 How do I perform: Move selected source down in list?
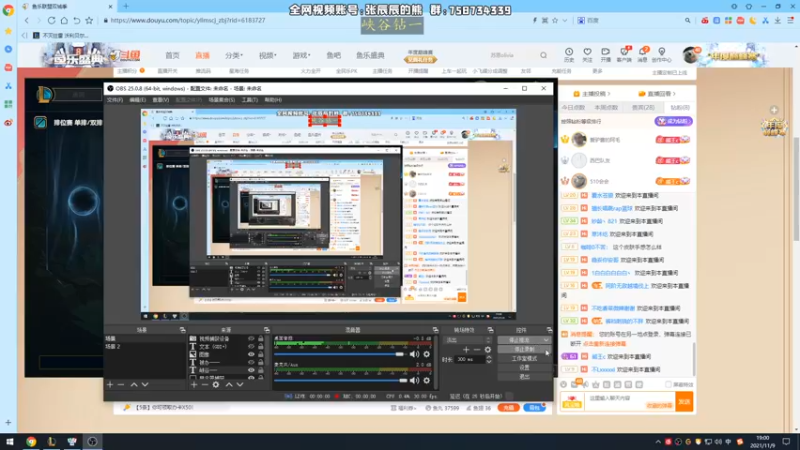[x=240, y=385]
